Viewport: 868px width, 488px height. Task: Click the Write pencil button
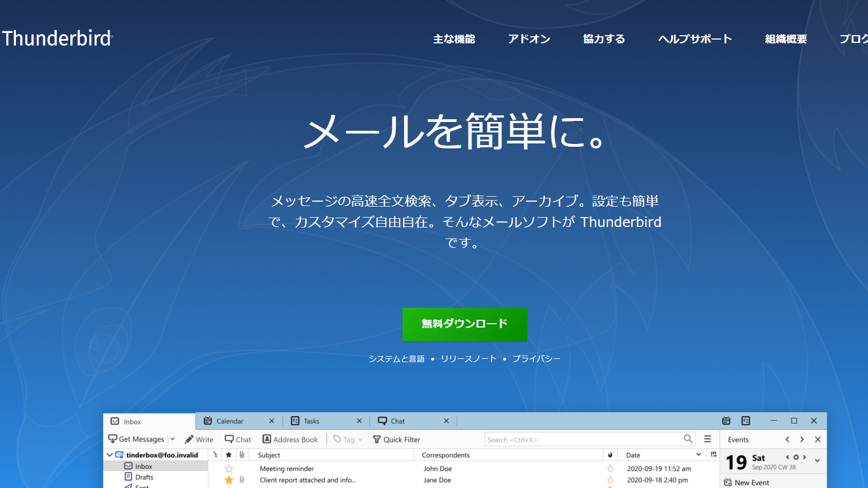199,440
